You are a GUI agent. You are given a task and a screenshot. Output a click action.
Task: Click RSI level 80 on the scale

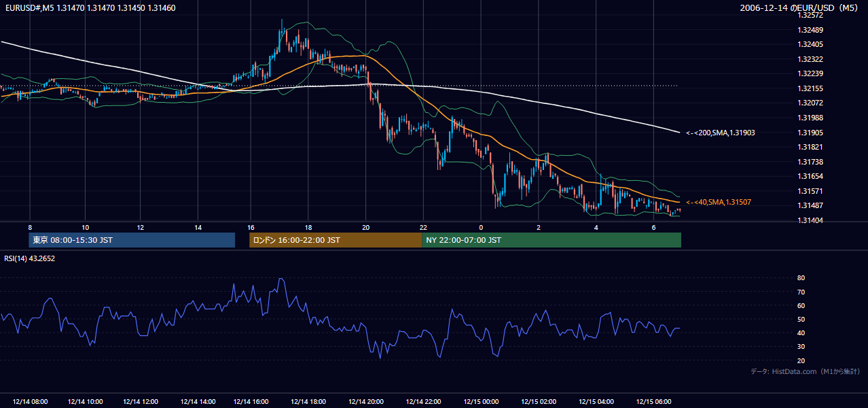pyautogui.click(x=801, y=278)
